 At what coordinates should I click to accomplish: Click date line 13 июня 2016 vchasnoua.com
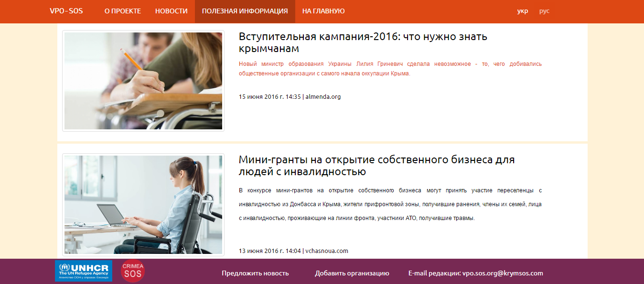(x=293, y=251)
